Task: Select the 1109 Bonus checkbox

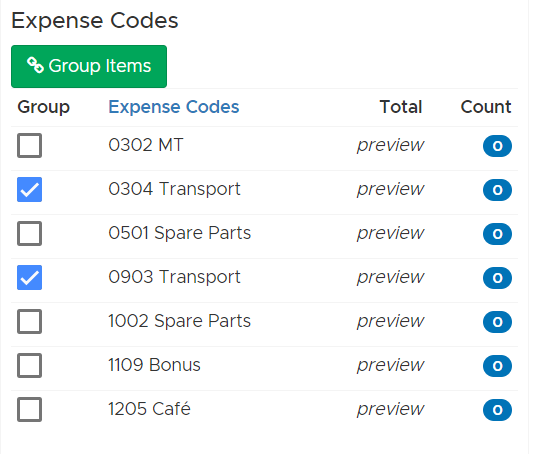Action: click(30, 366)
